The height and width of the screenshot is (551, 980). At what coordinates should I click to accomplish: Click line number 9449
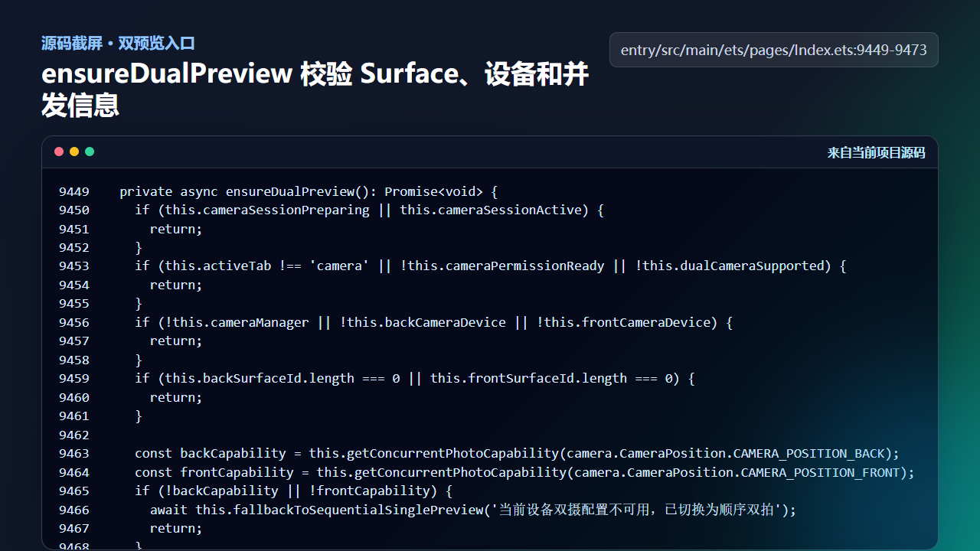(x=74, y=191)
